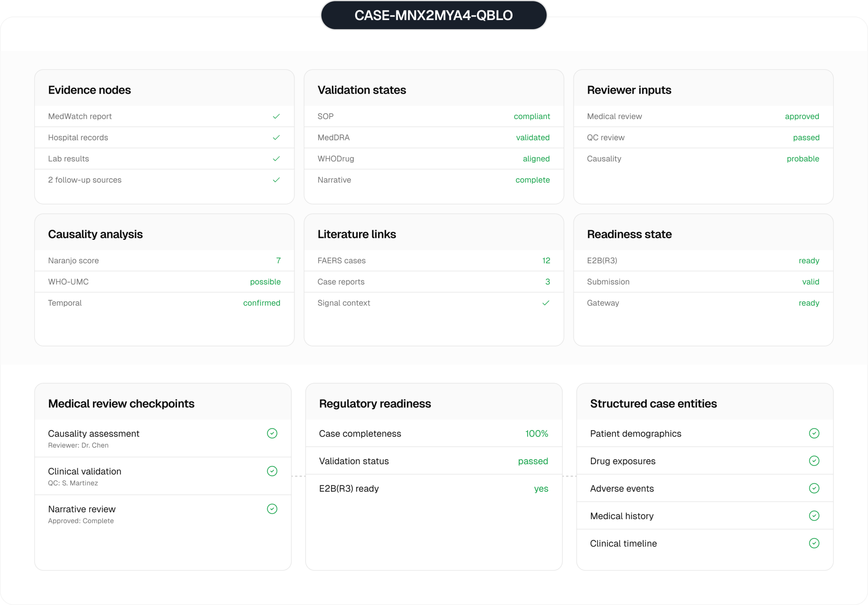Select the 'Validation states' card heading
The image size is (868, 605).
pyautogui.click(x=361, y=90)
